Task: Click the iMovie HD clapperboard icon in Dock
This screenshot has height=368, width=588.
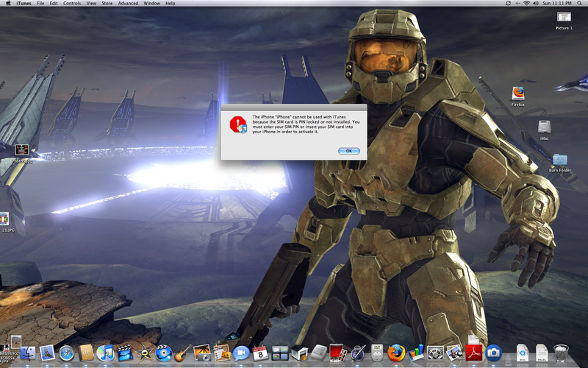Action: click(125, 353)
